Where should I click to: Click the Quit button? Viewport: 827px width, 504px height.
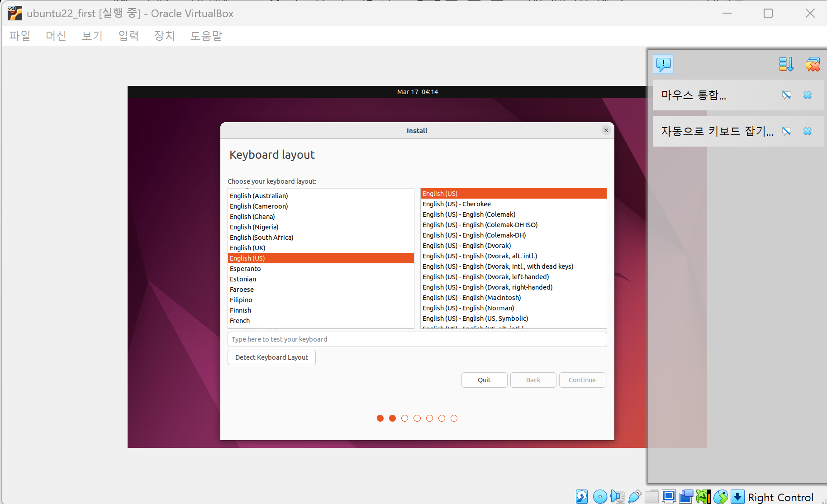pyautogui.click(x=484, y=380)
